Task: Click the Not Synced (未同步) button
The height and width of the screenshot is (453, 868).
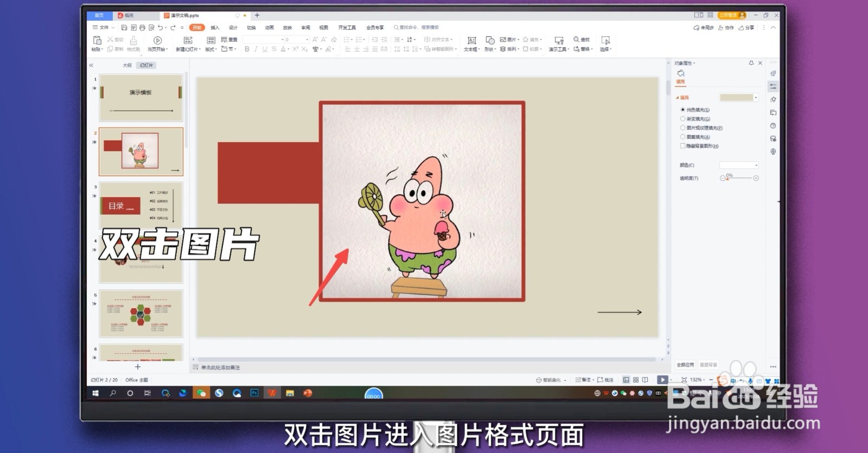Action: [704, 28]
